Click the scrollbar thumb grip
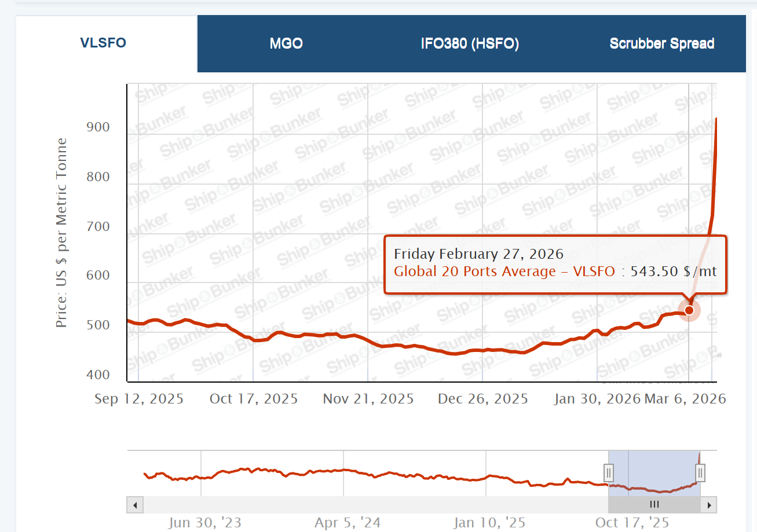757x532 pixels. [x=654, y=505]
